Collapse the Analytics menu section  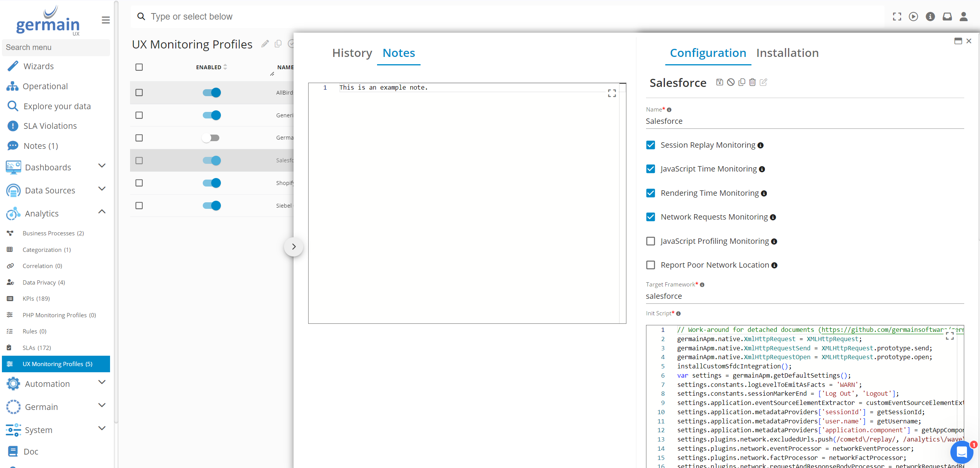pos(102,212)
